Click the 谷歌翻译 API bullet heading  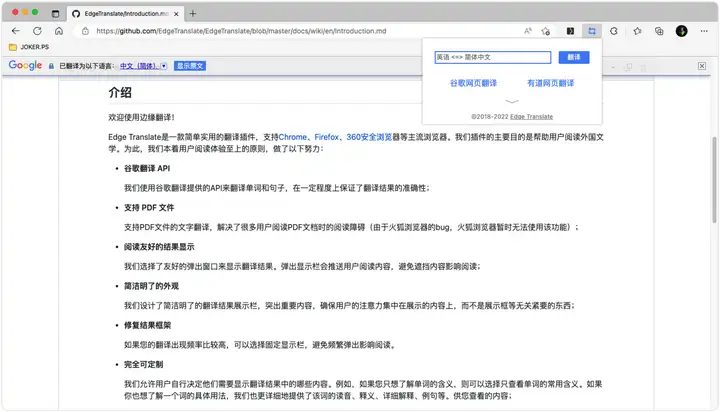coord(147,168)
